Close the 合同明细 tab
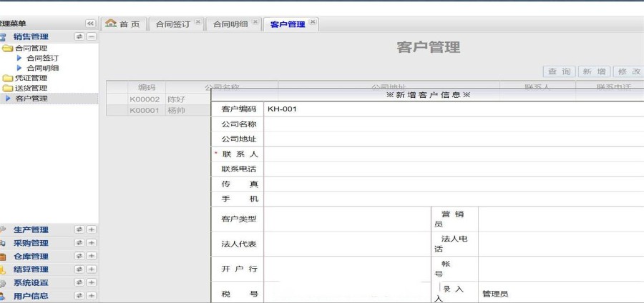 [x=255, y=21]
